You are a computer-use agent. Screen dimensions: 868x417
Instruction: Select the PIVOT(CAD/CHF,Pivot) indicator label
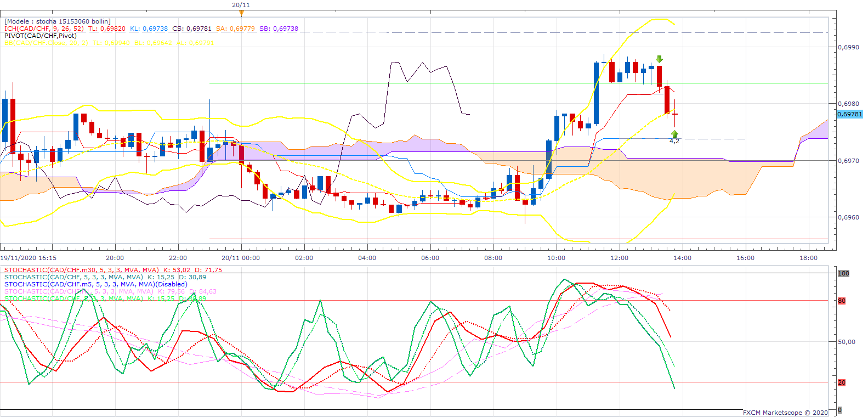click(x=41, y=36)
